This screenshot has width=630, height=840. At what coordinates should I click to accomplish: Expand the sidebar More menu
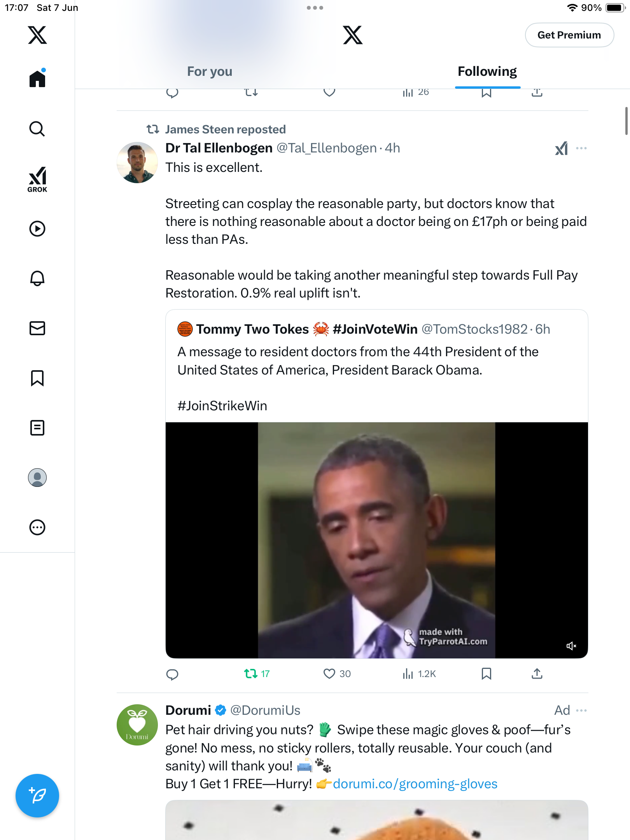pyautogui.click(x=37, y=527)
